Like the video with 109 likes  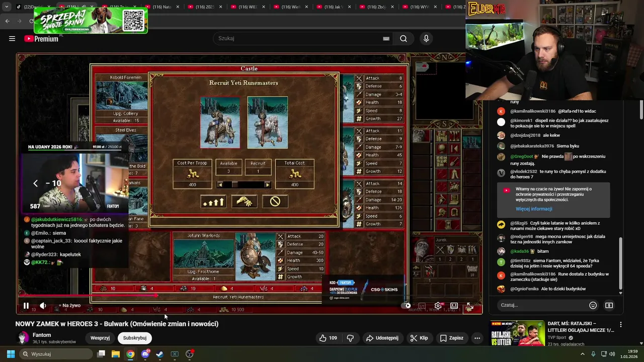[328, 338]
